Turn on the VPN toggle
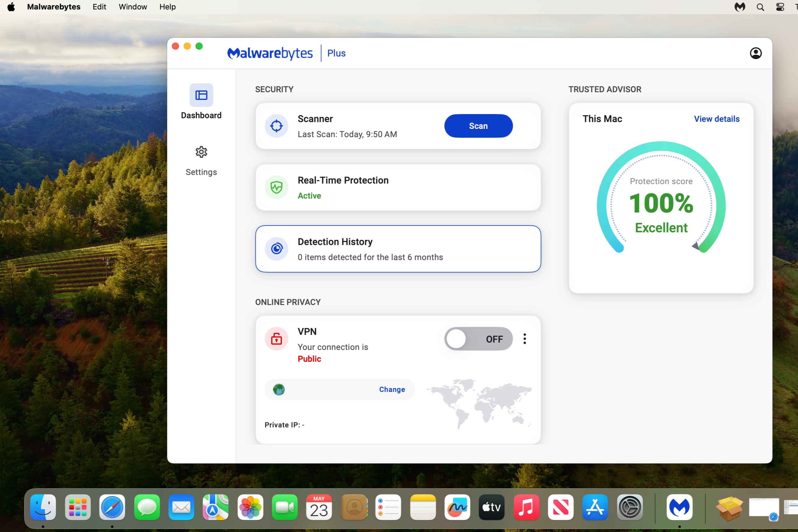This screenshot has width=798, height=532. tap(479, 339)
